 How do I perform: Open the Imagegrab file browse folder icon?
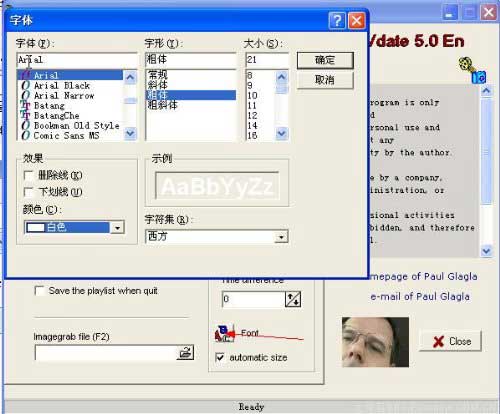pyautogui.click(x=185, y=353)
